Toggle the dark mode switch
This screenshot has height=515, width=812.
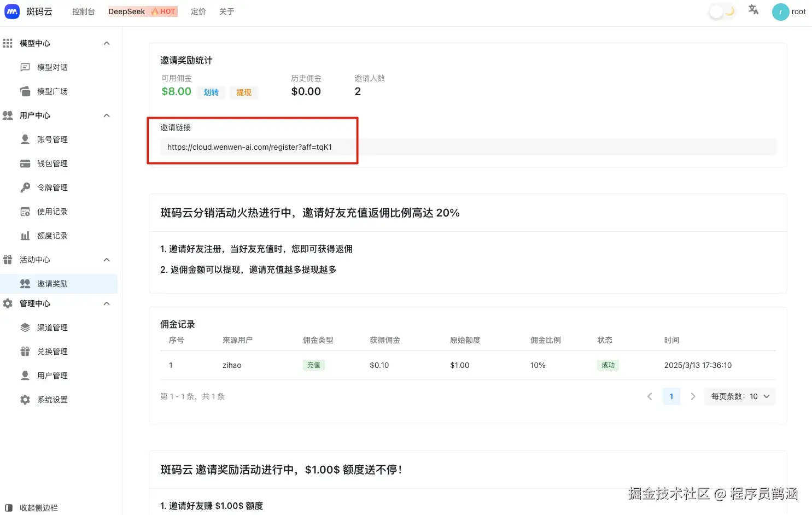click(x=722, y=11)
